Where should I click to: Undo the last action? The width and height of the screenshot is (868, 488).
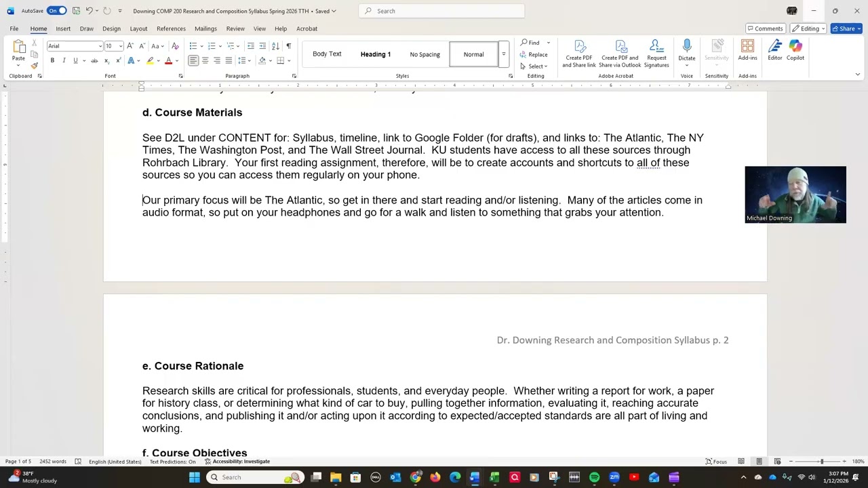[89, 11]
